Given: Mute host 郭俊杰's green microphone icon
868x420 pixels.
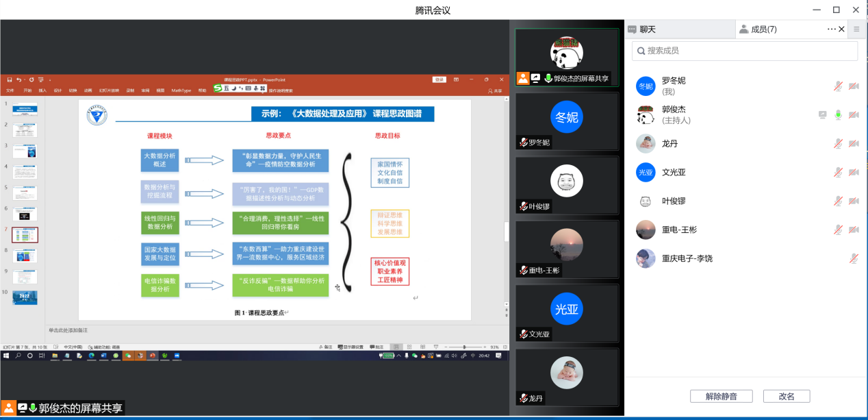Looking at the screenshot, I should (838, 114).
